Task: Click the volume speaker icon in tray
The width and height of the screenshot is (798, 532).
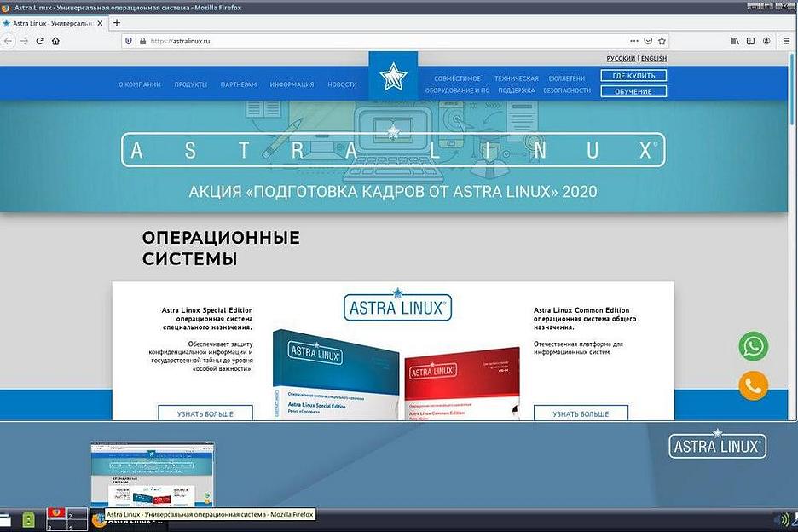Action: 782,520
